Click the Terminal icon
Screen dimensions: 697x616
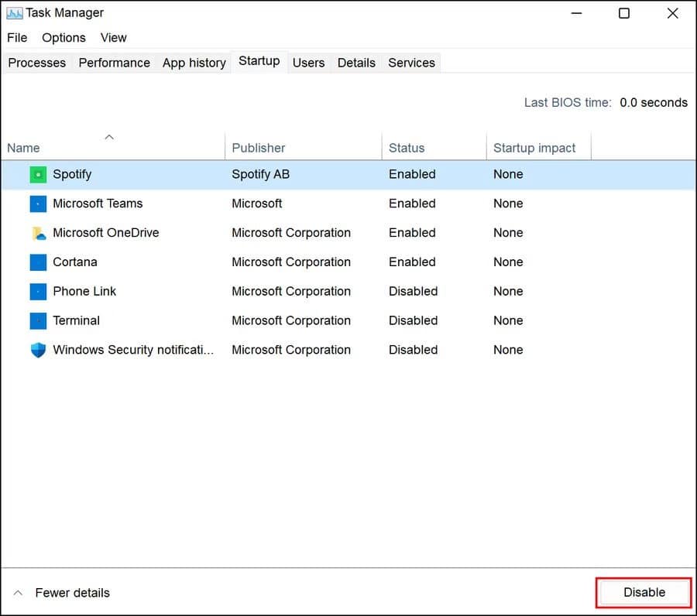click(37, 320)
